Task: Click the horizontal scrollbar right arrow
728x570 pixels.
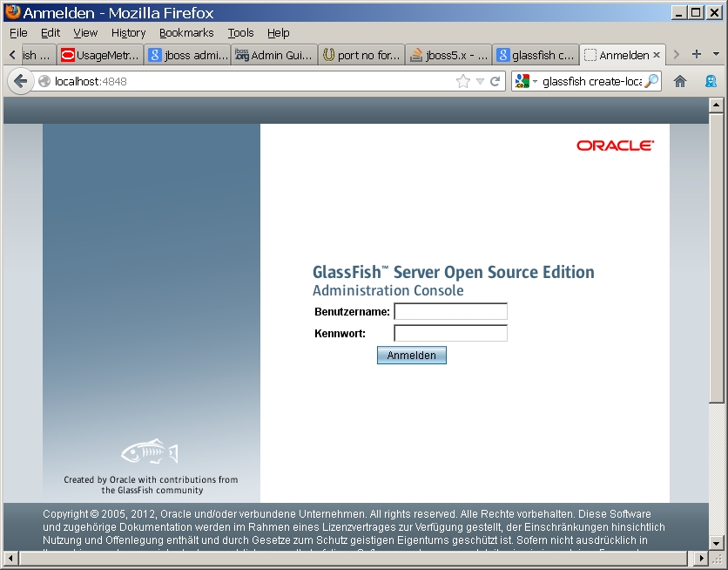Action: pyautogui.click(x=701, y=558)
